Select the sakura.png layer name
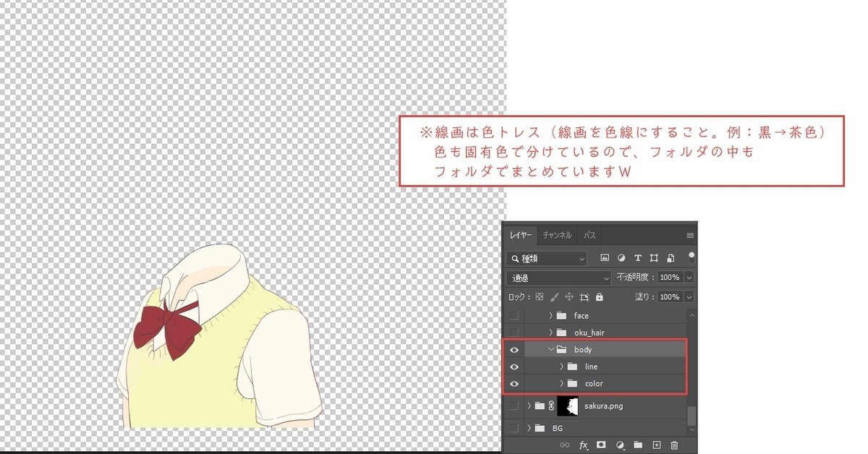The image size is (868, 454). [x=603, y=406]
